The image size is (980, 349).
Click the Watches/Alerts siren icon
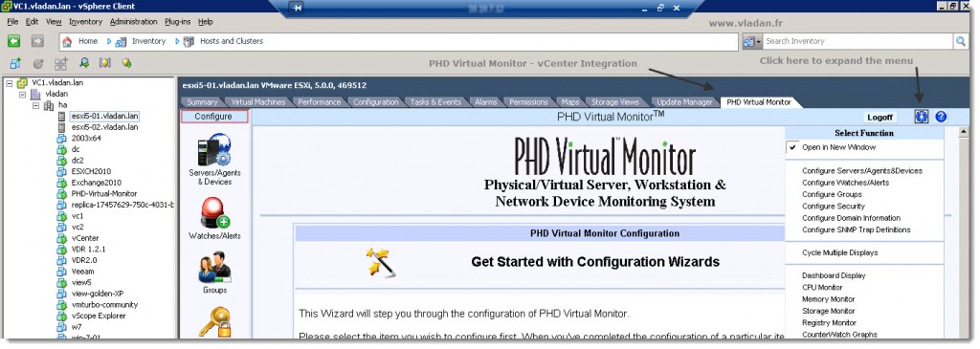(x=214, y=213)
